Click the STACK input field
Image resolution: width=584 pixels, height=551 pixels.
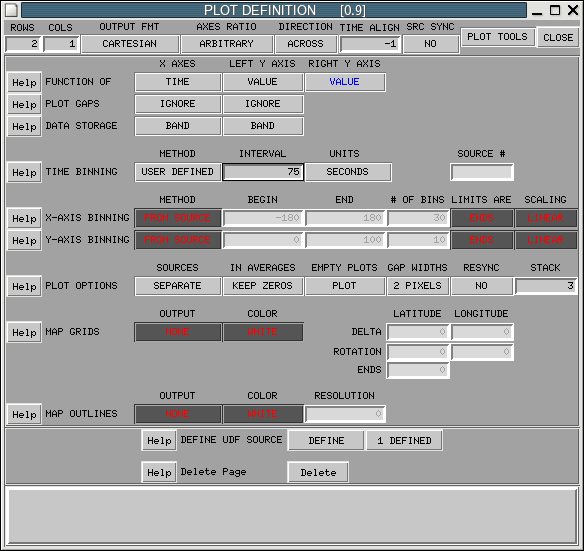coord(546,286)
